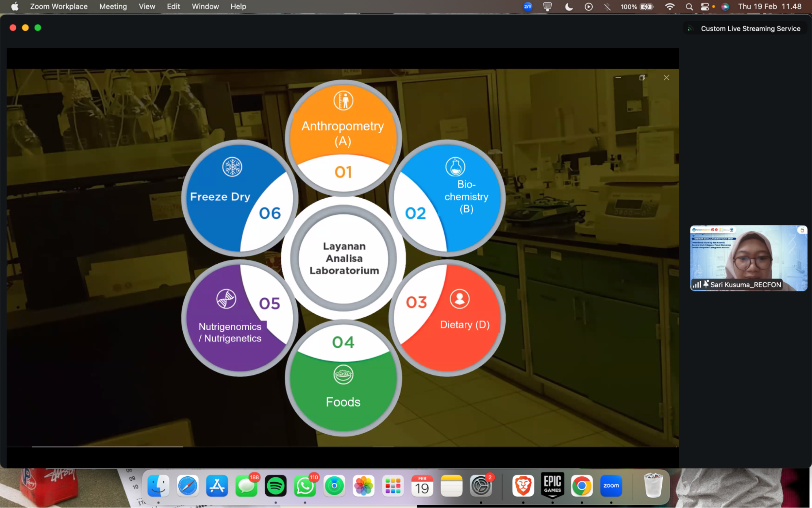Viewport: 812px width, 508px height.
Task: Click the Zoom icon in the dock
Action: [x=611, y=486]
